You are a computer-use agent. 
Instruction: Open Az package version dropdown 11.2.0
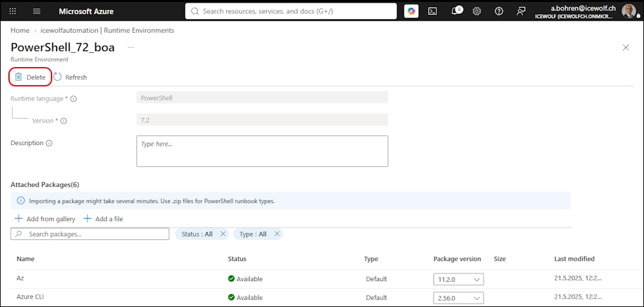(x=459, y=279)
